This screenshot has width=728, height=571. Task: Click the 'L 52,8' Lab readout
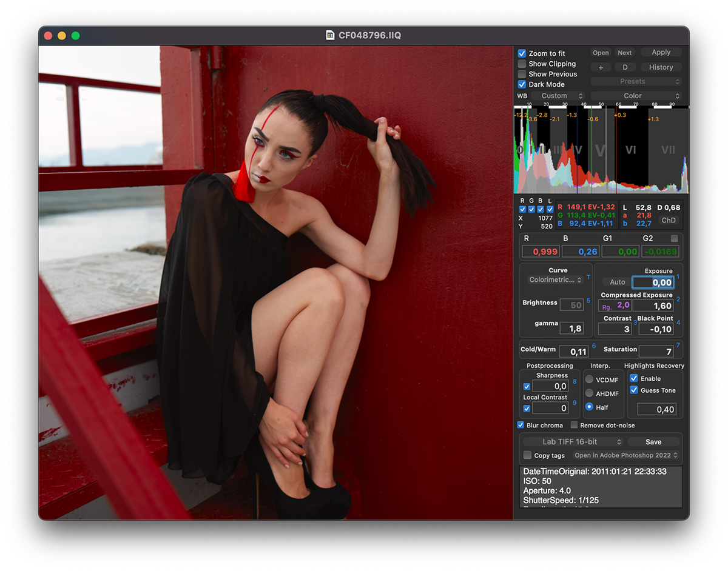point(637,207)
